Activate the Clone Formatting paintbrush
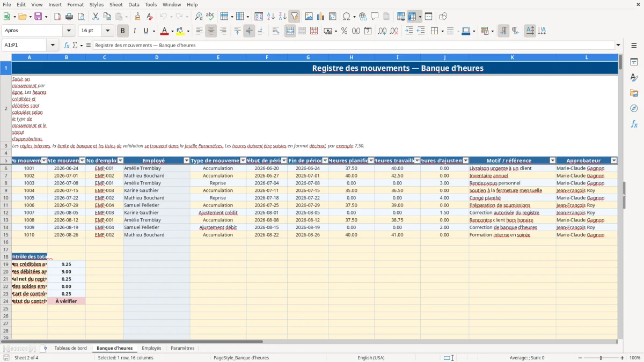 137,17
